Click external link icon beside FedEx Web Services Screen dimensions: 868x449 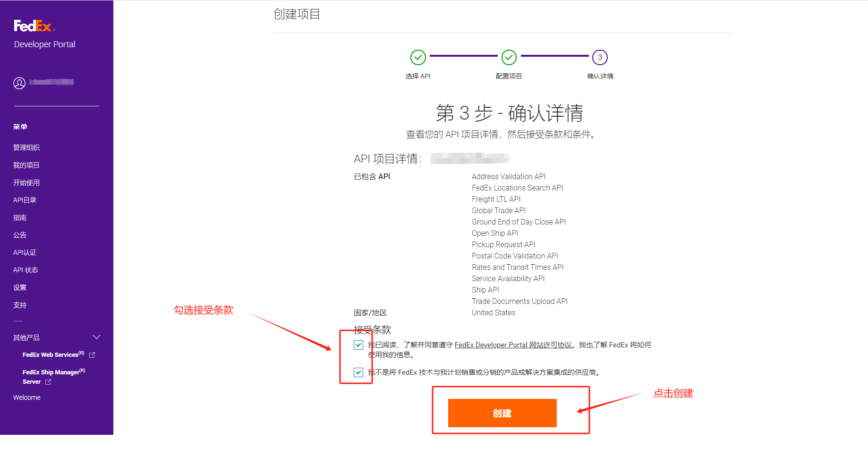coord(92,355)
